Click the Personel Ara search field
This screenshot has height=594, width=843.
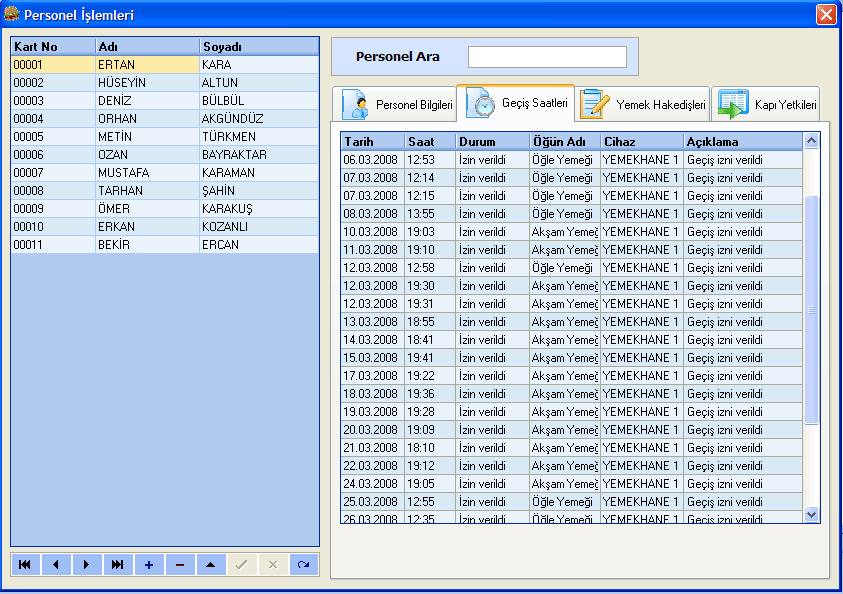pos(547,57)
